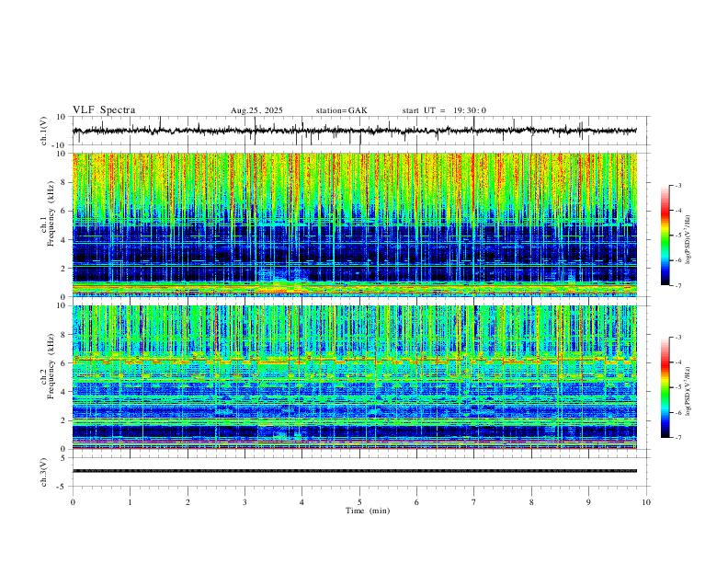Click the 4 kHz tick on ch.2 axis

63,392
